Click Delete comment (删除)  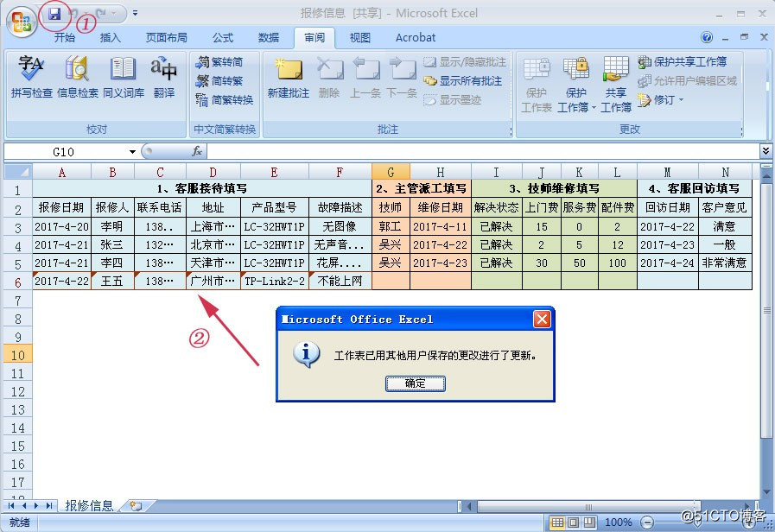tap(330, 78)
